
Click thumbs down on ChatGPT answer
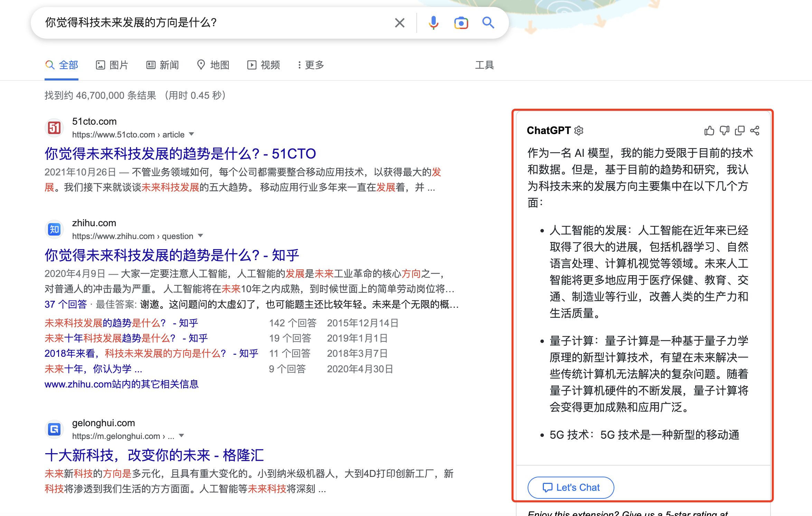[724, 131]
